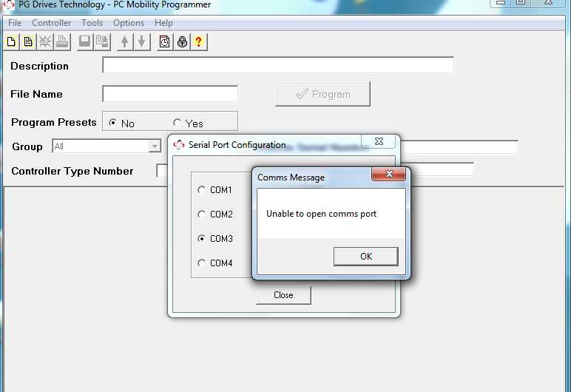The image size is (571, 392).
Task: Select the COM4 port radio button
Action: tap(202, 263)
